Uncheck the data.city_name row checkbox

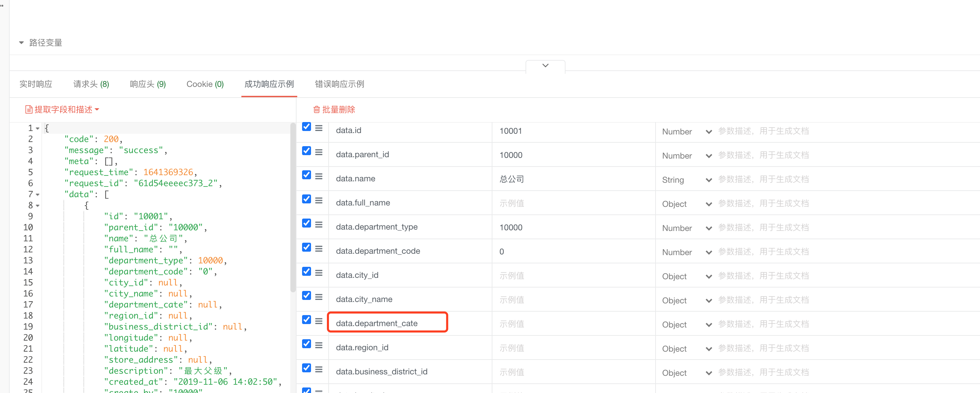tap(307, 295)
